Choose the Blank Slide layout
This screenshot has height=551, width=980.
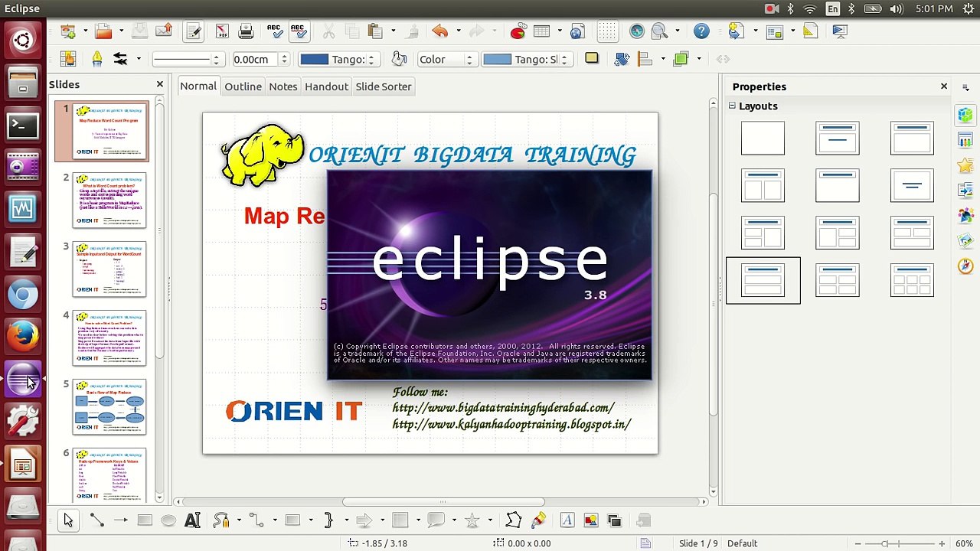[763, 138]
